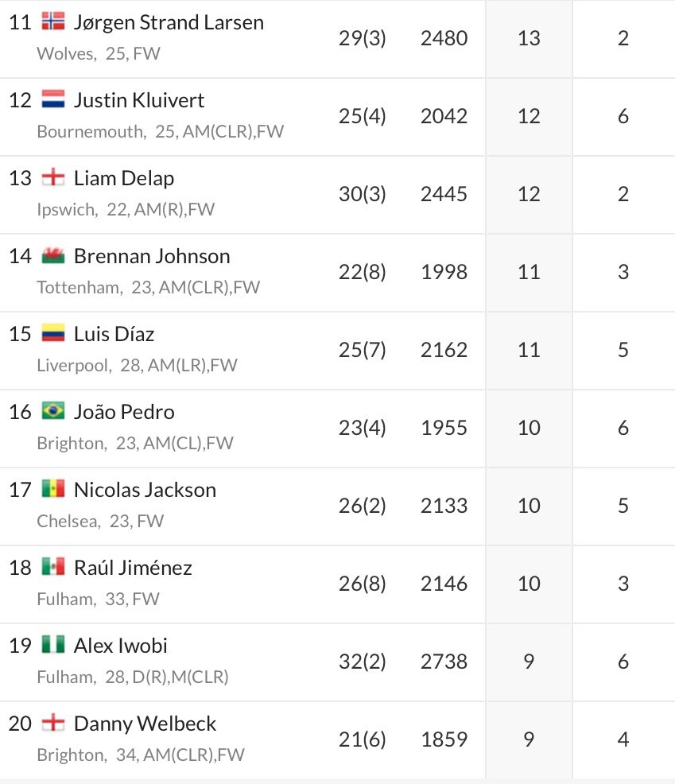View Brennan Johnson's profile
The height and width of the screenshot is (784, 675).
[x=152, y=257]
